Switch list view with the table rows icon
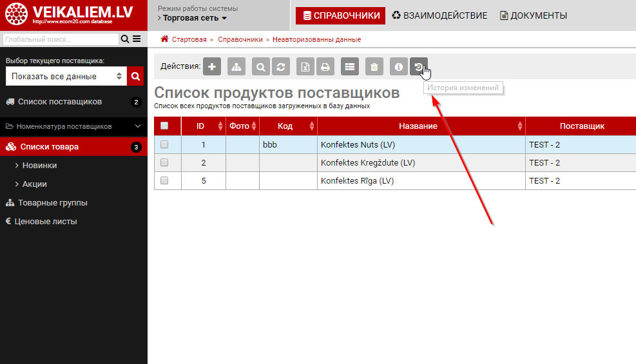Screen dimensions: 636x364 (x=350, y=66)
